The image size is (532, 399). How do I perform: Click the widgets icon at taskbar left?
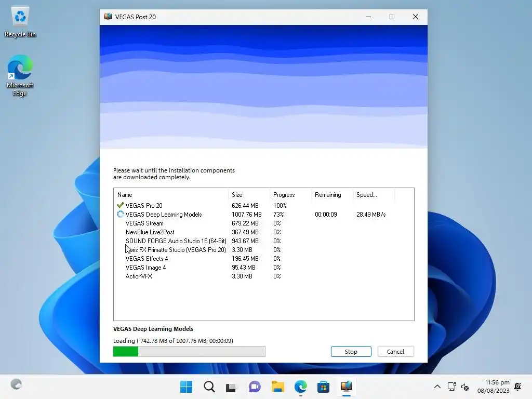pyautogui.click(x=16, y=384)
